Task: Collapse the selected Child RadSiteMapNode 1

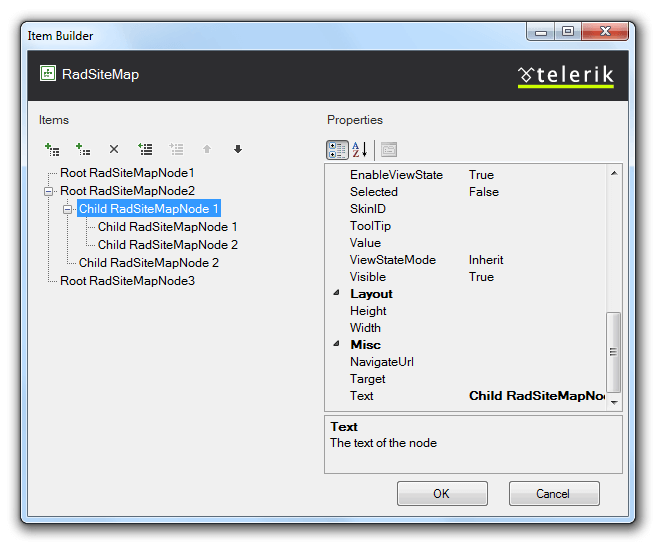Action: point(67,209)
